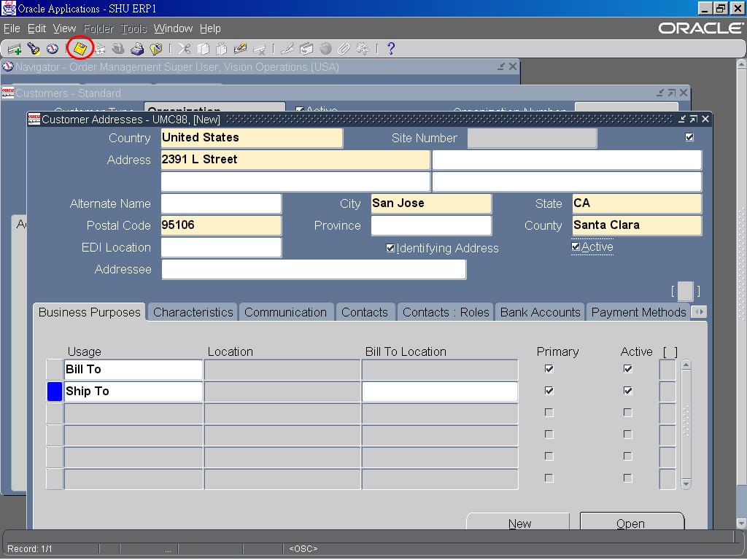Screen dimensions: 747x560
Task: Click the usage table scrollbar up arrow
Action: pos(686,365)
